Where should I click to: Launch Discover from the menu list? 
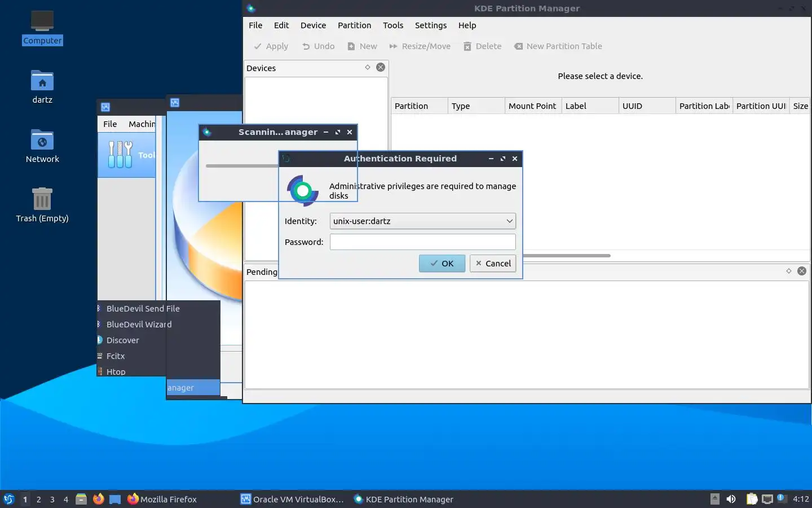click(122, 340)
